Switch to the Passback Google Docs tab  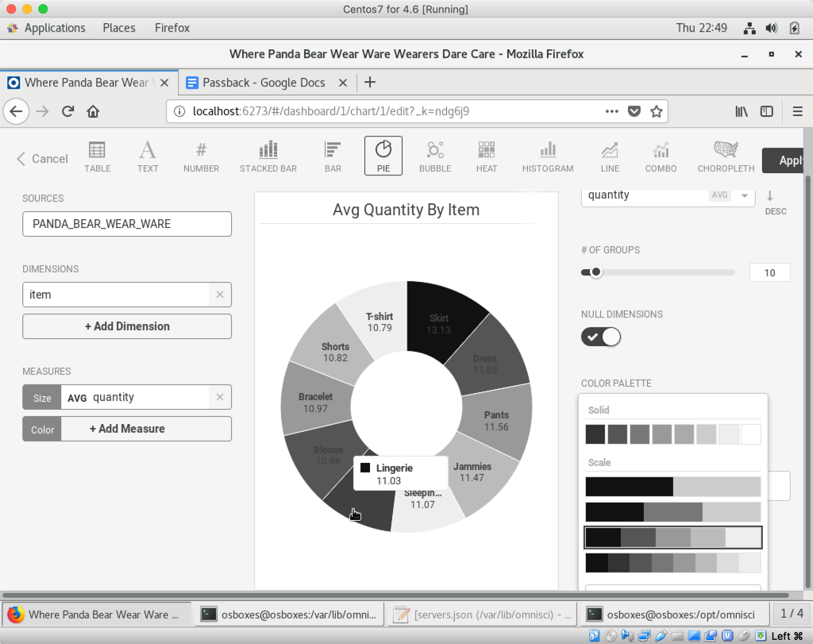click(267, 83)
